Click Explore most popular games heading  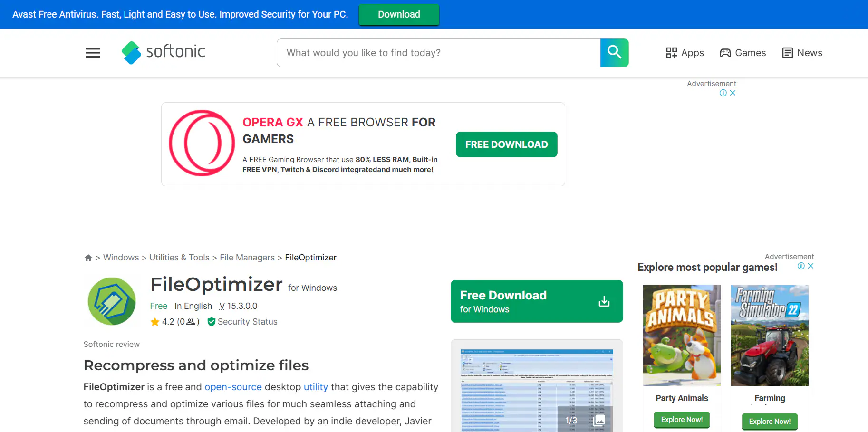pyautogui.click(x=707, y=267)
